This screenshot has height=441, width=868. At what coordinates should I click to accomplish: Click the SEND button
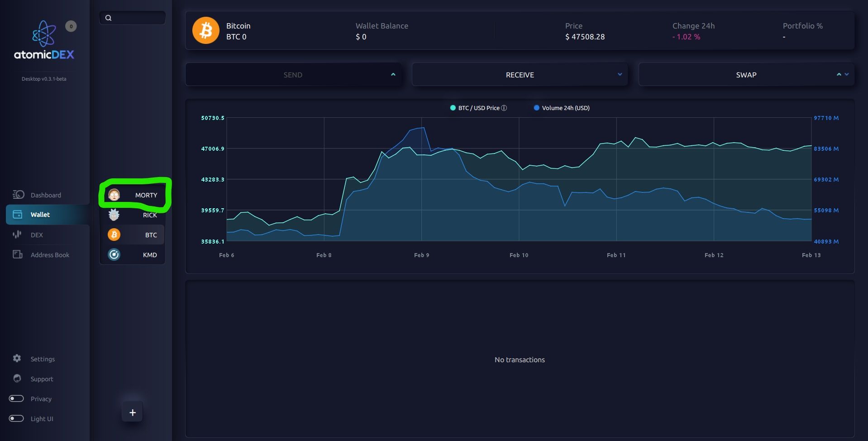point(293,75)
